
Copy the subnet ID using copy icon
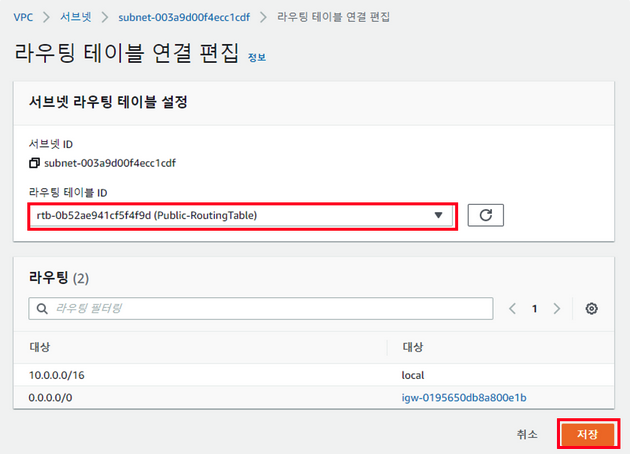tap(35, 163)
